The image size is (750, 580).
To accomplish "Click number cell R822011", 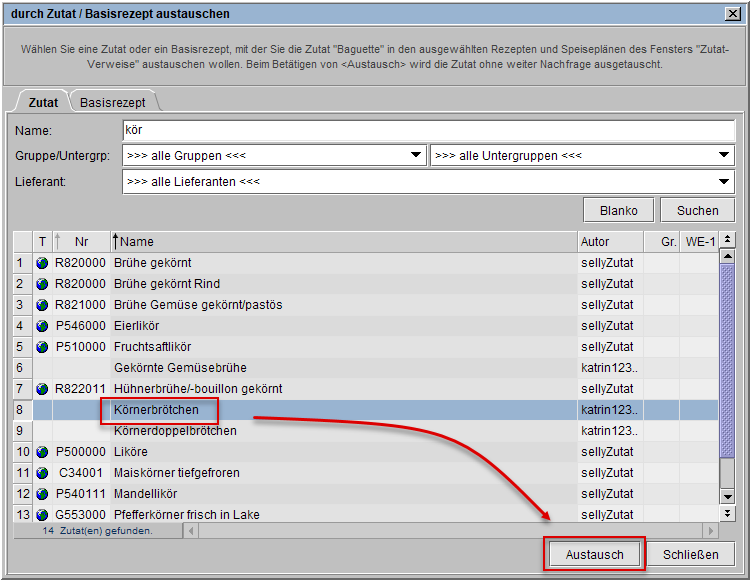I will 80,389.
